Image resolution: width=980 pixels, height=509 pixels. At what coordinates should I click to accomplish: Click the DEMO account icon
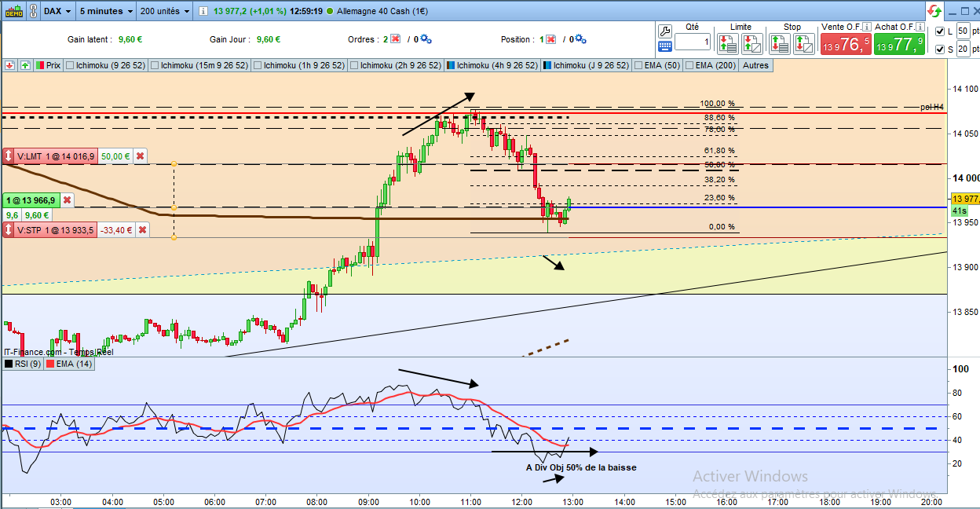coord(13,11)
